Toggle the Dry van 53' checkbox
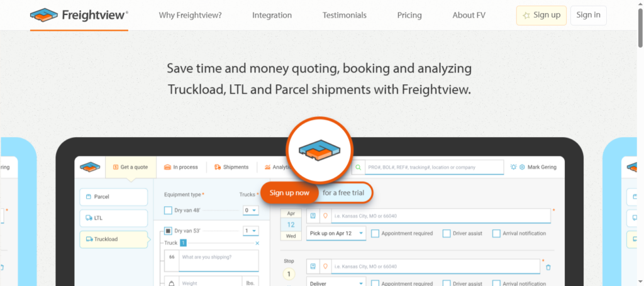This screenshot has height=286, width=644. coord(168,231)
